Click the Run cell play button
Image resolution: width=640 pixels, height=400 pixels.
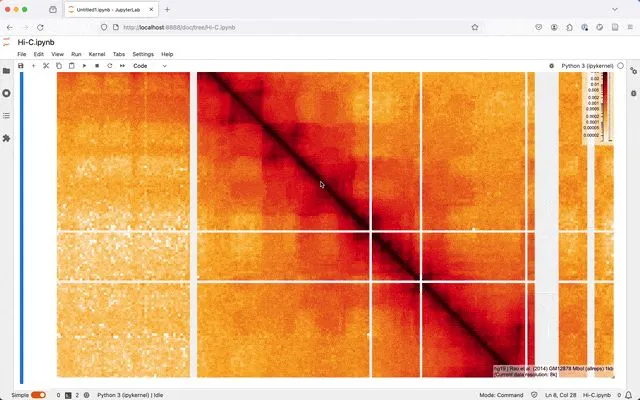coord(84,66)
